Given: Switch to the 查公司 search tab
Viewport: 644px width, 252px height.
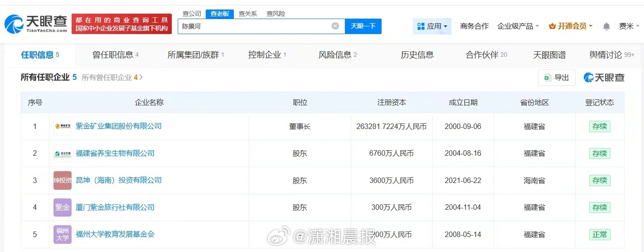Looking at the screenshot, I should point(192,14).
